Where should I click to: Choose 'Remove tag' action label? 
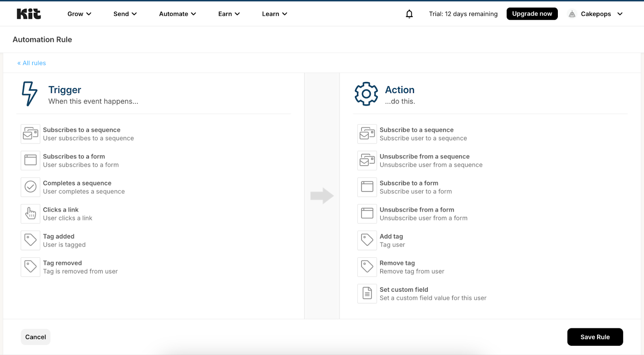tap(397, 263)
